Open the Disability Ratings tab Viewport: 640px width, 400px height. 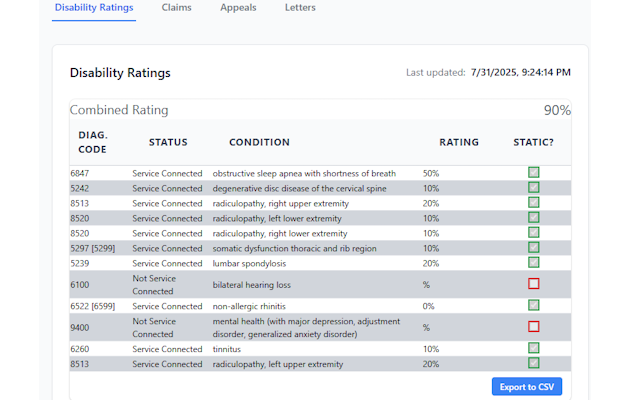coord(94,8)
